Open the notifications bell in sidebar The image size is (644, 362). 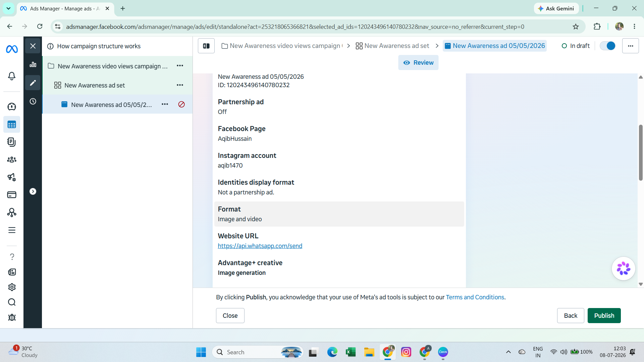click(x=12, y=76)
